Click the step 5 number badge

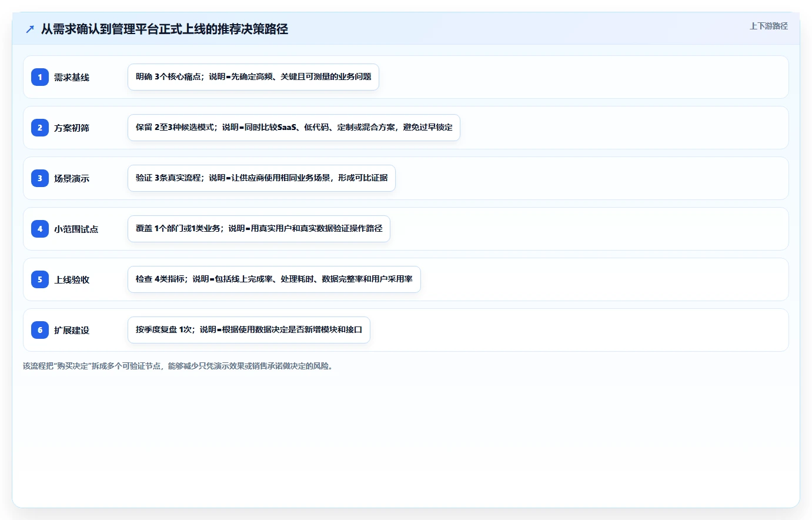click(x=40, y=279)
